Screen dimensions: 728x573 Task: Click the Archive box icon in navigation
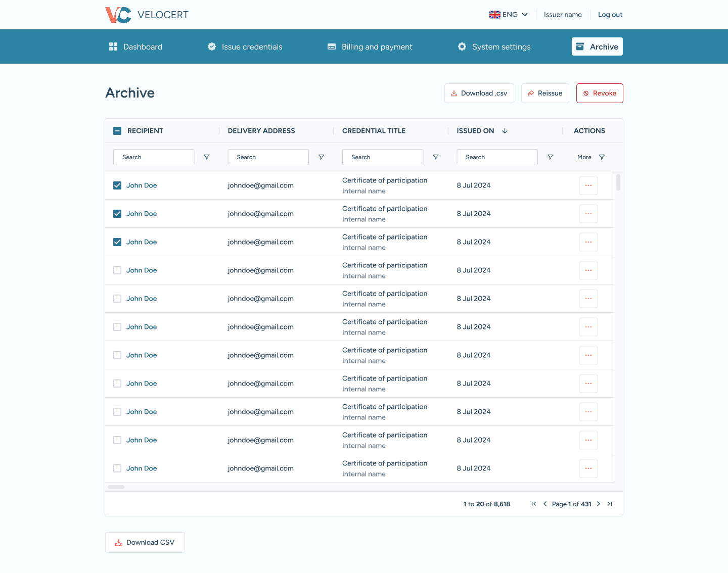pyautogui.click(x=581, y=46)
